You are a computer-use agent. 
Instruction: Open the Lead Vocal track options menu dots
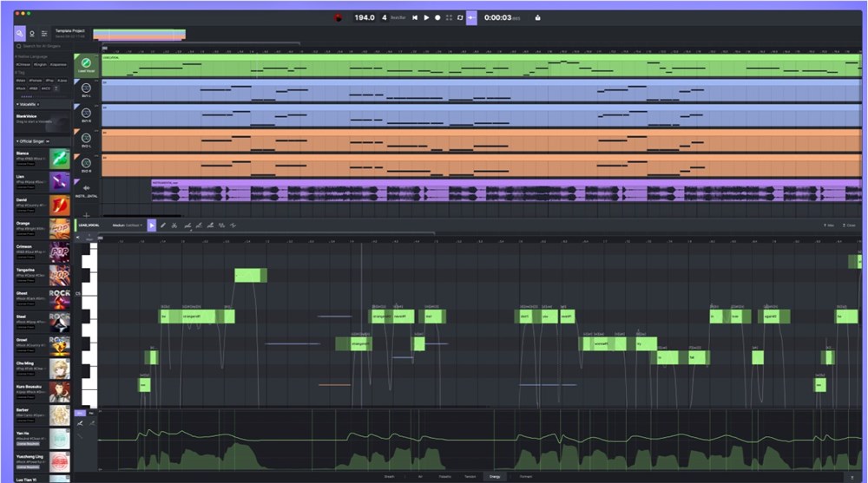[97, 55]
